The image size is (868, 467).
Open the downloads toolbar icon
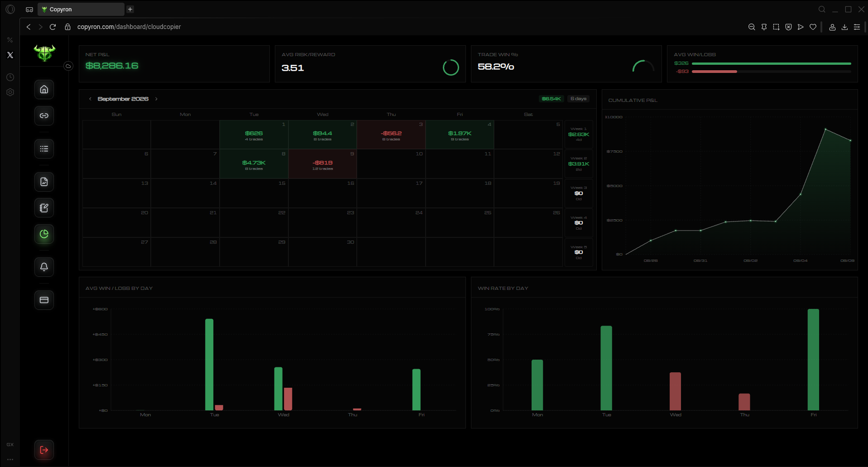coord(844,27)
